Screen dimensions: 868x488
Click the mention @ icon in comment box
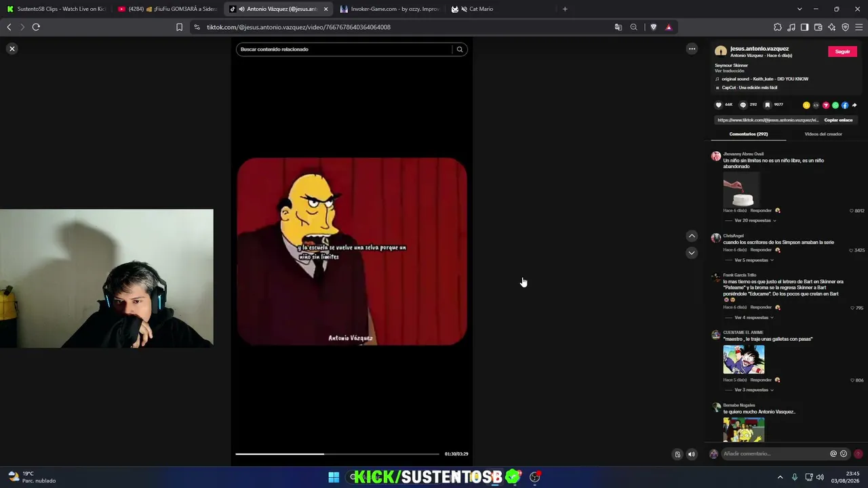click(833, 454)
